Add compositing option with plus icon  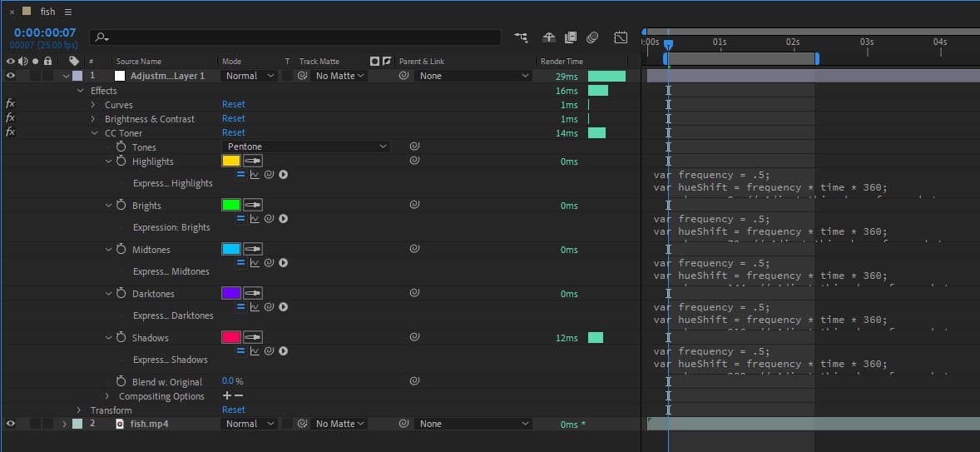[x=227, y=395]
